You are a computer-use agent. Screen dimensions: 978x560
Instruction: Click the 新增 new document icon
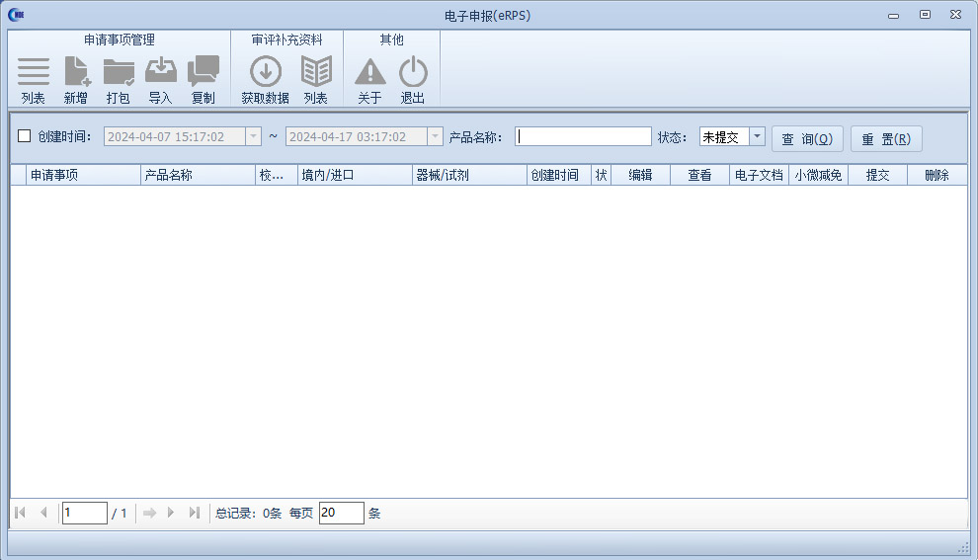(x=76, y=72)
